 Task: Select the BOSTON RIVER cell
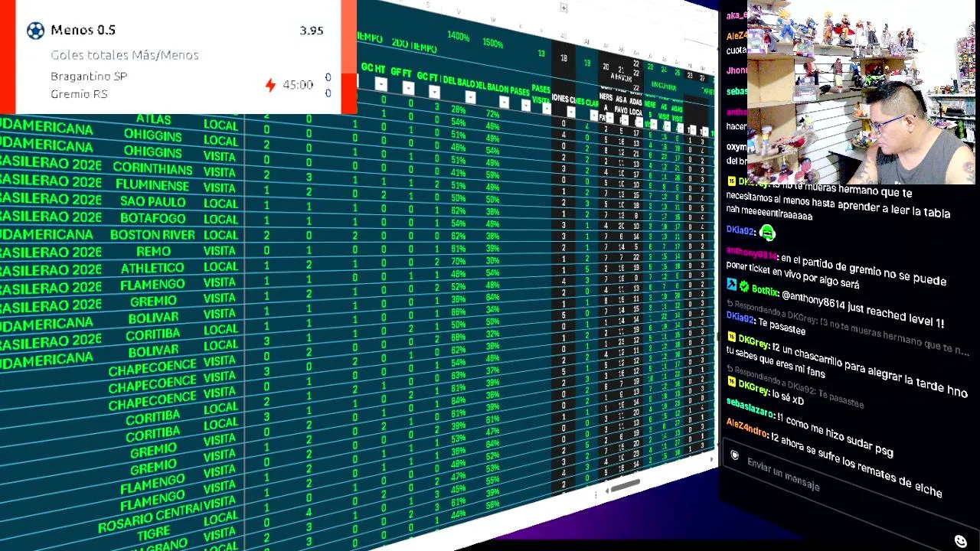pyautogui.click(x=153, y=235)
